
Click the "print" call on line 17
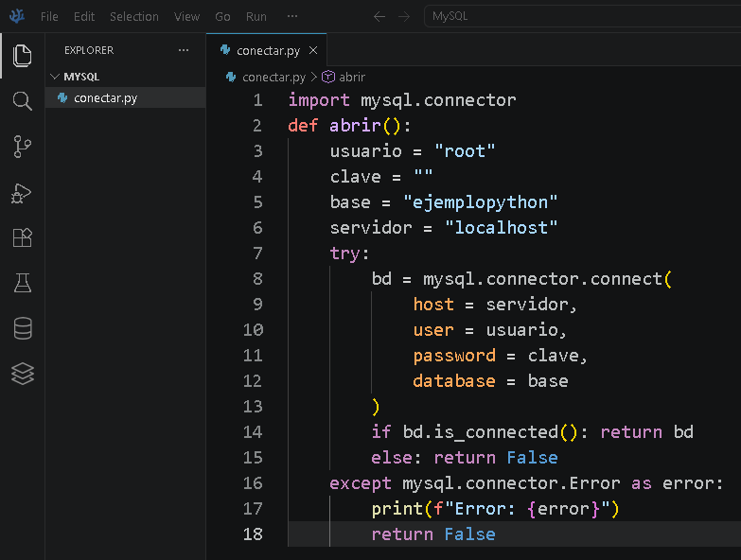[397, 509]
